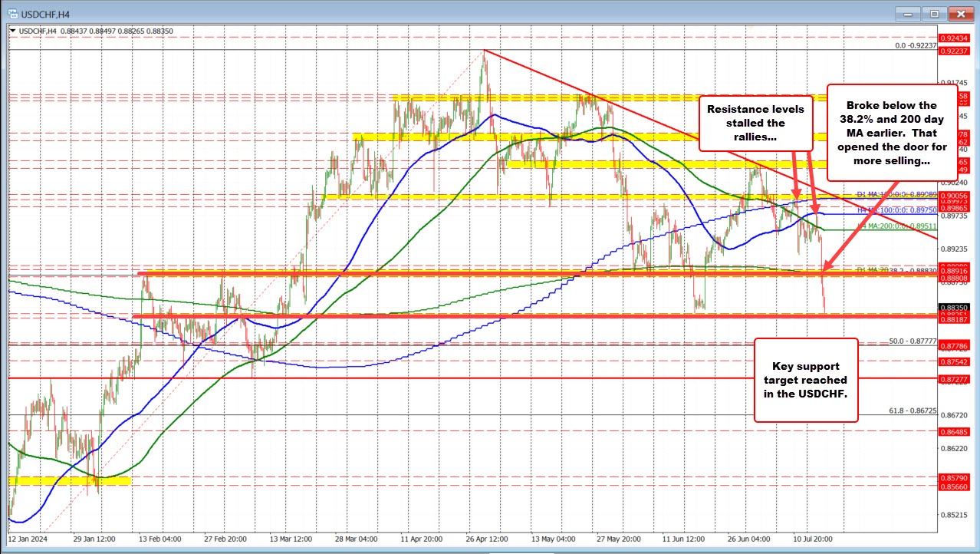Image resolution: width=980 pixels, height=554 pixels.
Task: Click the 'Broke below the 38.2%' annotation
Action: tap(891, 134)
